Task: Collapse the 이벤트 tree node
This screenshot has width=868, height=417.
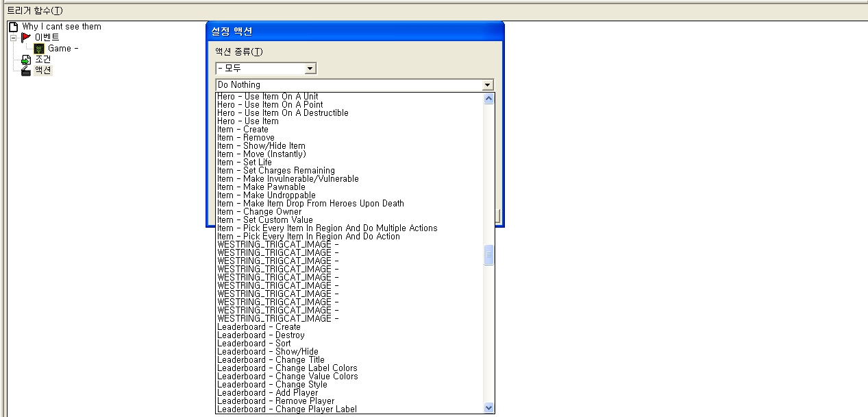Action: pyautogui.click(x=12, y=37)
